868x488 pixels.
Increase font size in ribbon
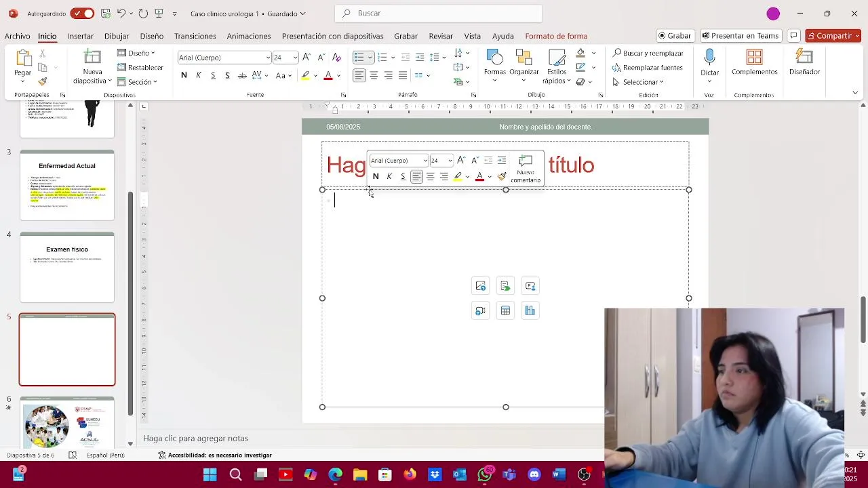(307, 58)
